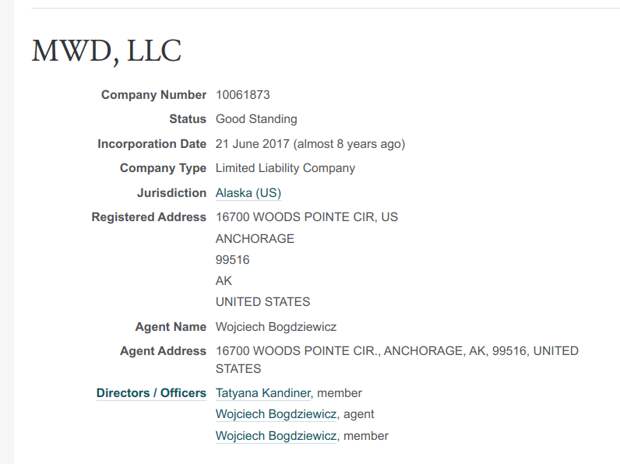620x464 pixels.
Task: Click the Agent Name value text
Action: 276,327
